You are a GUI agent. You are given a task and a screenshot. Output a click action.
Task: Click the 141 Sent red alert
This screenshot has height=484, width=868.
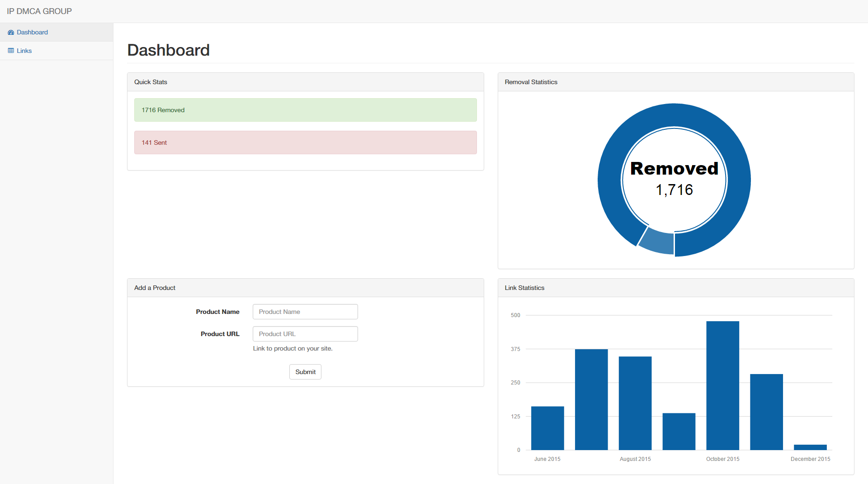[x=305, y=142]
